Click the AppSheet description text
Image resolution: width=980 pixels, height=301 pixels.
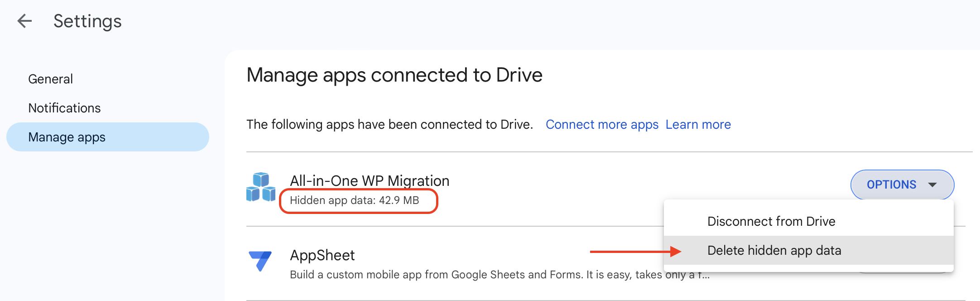point(476,275)
